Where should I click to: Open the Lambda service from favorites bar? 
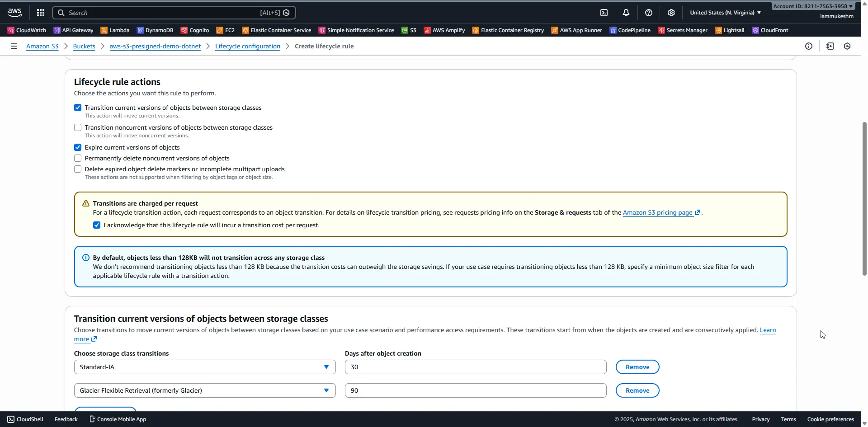click(115, 30)
